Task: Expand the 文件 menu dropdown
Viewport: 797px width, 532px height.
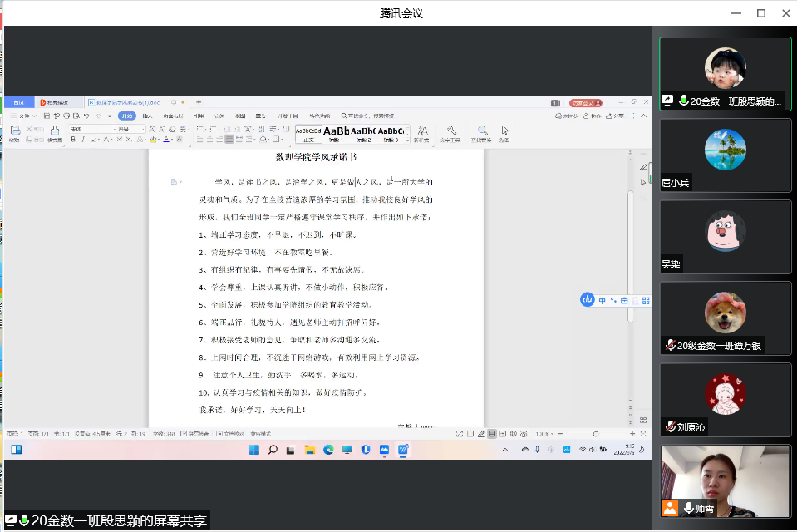Action: (26, 116)
